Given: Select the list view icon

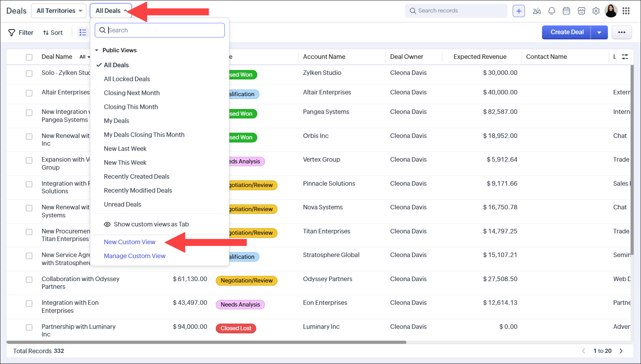Looking at the screenshot, I should click(x=83, y=32).
